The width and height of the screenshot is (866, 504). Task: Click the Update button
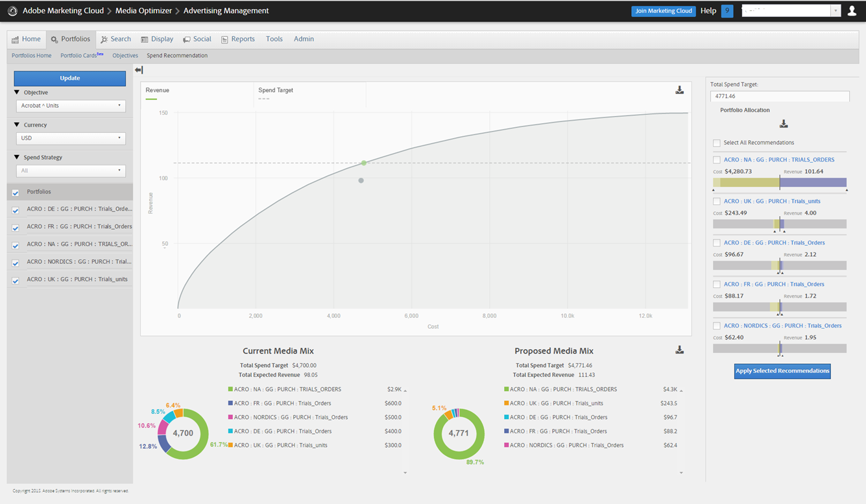[70, 78]
